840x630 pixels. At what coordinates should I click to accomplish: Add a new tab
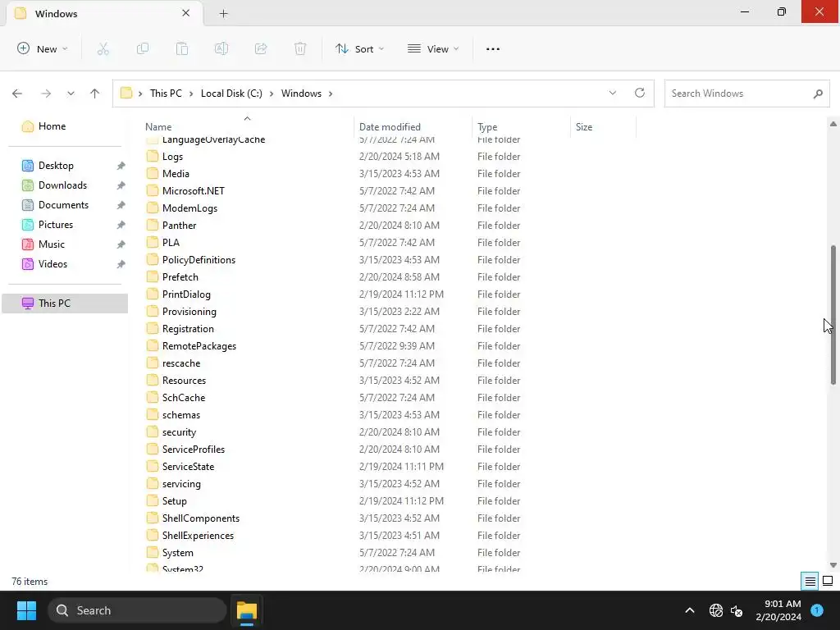[223, 14]
